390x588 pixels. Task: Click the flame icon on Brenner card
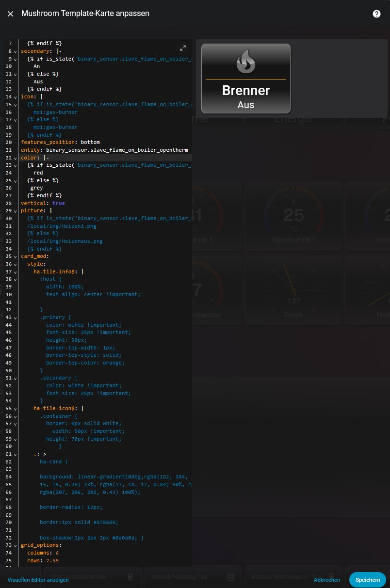click(245, 61)
